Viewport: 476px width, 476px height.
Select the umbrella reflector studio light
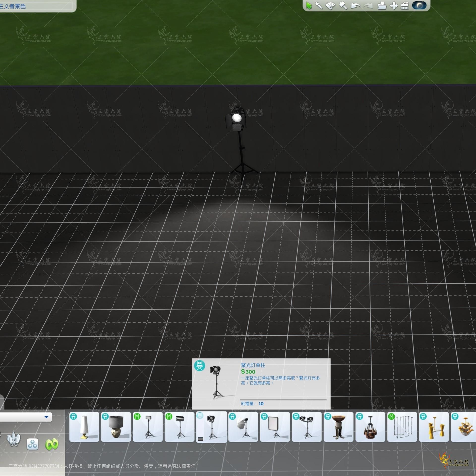tap(243, 427)
